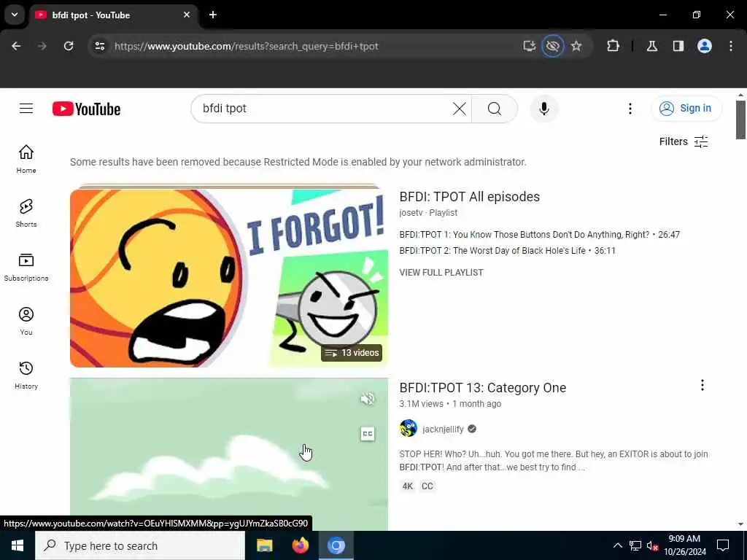
Task: Open You section in sidebar
Action: 26,321
